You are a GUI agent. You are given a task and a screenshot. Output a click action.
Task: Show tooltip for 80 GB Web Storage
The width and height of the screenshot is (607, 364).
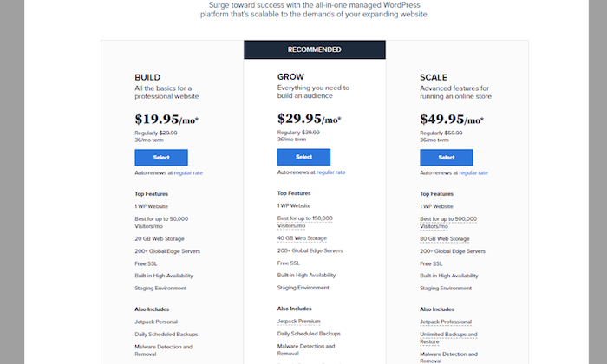click(x=444, y=239)
